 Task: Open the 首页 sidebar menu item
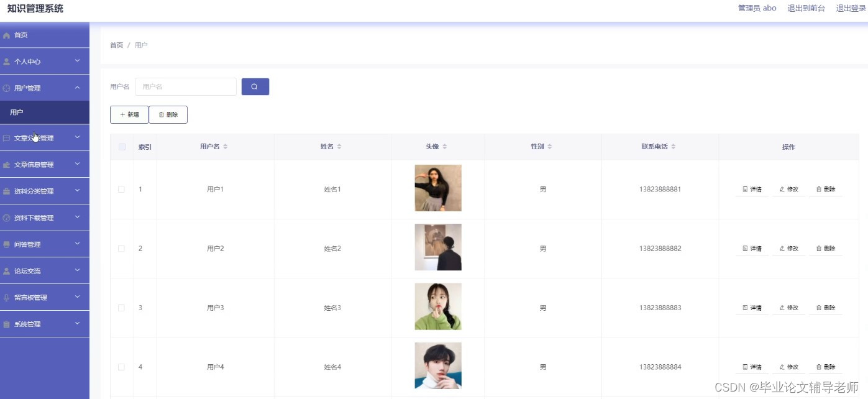click(x=45, y=35)
